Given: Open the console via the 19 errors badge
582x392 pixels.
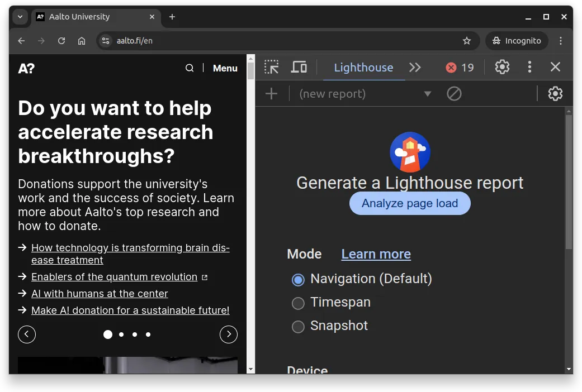Looking at the screenshot, I should (460, 67).
